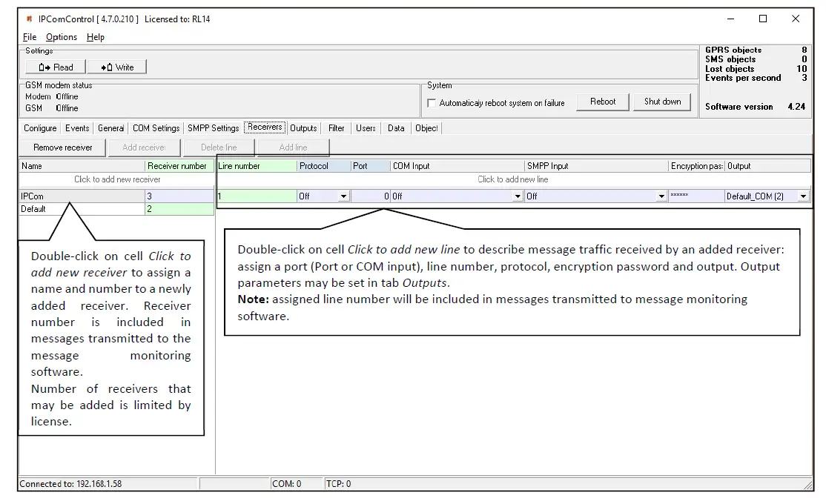
Task: Expand the Protocol dropdown
Action: [x=343, y=197]
